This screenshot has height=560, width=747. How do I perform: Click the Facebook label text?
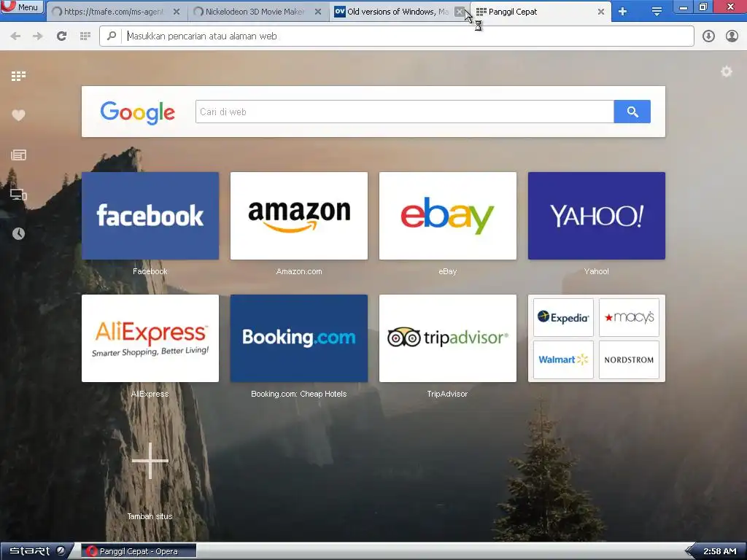point(150,271)
